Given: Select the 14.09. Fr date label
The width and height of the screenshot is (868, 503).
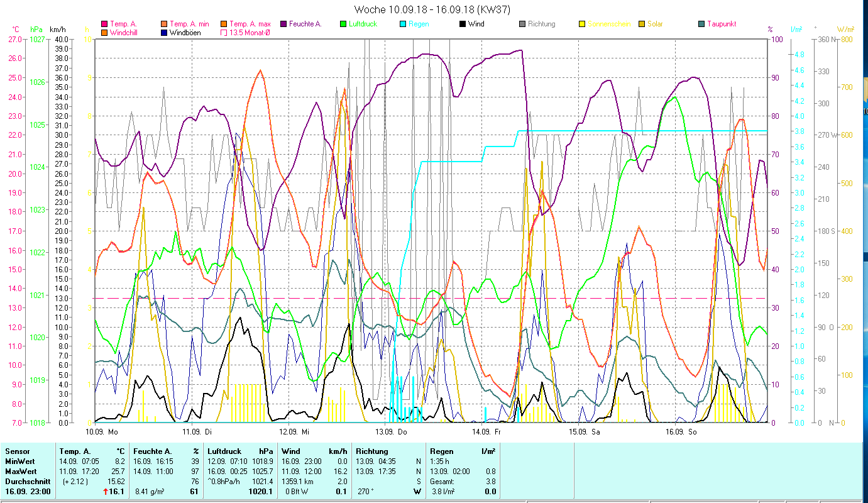Looking at the screenshot, I should (487, 432).
